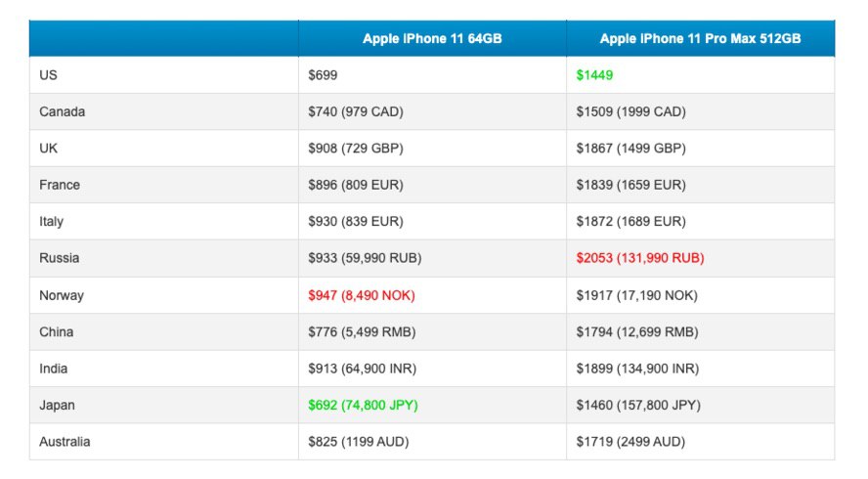Click the $1794 (12,699 RMB) cell
This screenshot has height=479, width=868.
pyautogui.click(x=636, y=331)
